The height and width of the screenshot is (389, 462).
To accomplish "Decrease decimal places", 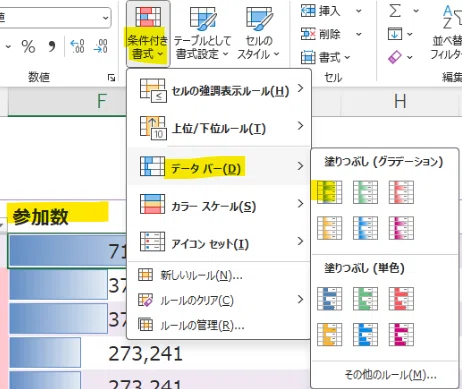I will click(x=101, y=46).
